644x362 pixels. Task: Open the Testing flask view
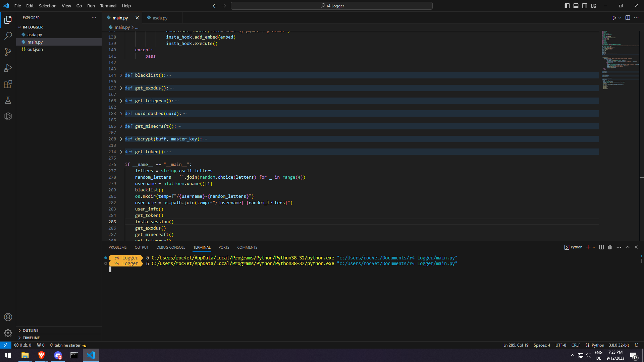(8, 100)
